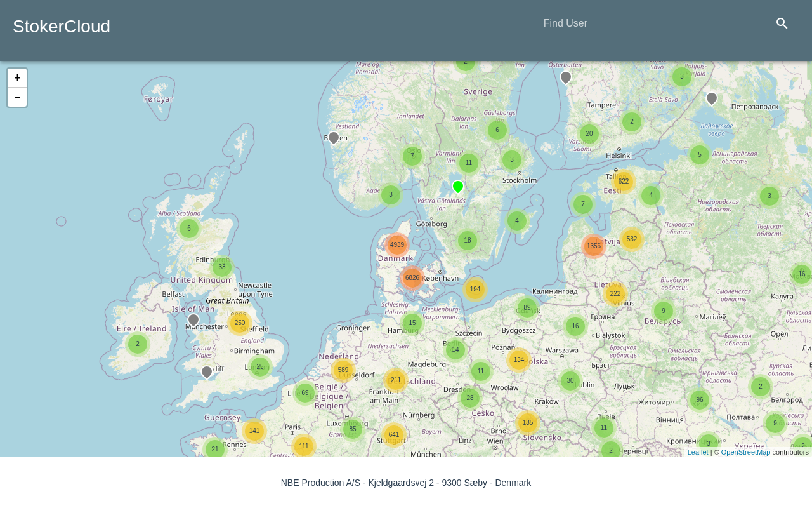The height and width of the screenshot is (508, 812).
Task: Open the 641 cluster near Stuttgart
Action: coord(394,435)
